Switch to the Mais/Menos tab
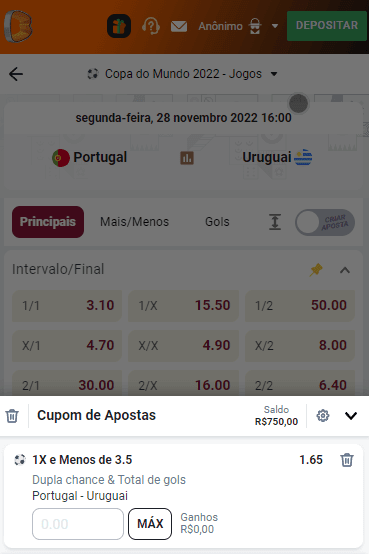Viewport: 369px width, 554px height. [x=135, y=222]
